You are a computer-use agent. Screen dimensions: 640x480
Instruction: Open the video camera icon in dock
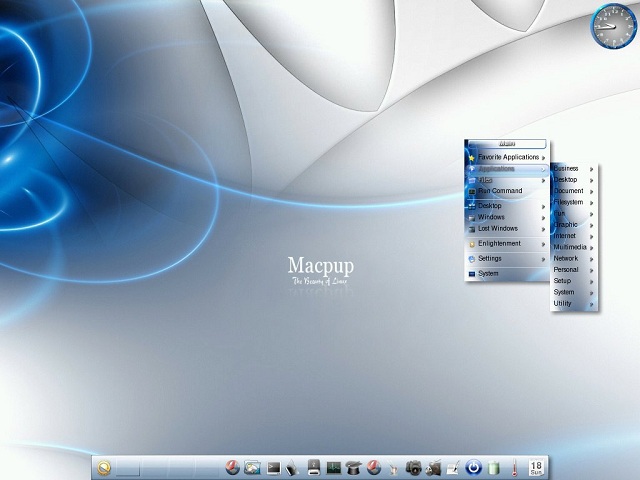click(433, 468)
